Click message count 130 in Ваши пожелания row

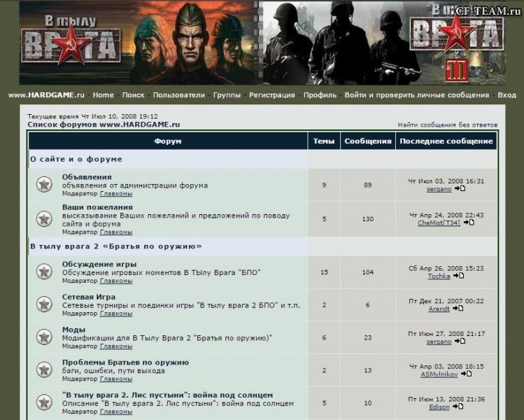click(368, 219)
